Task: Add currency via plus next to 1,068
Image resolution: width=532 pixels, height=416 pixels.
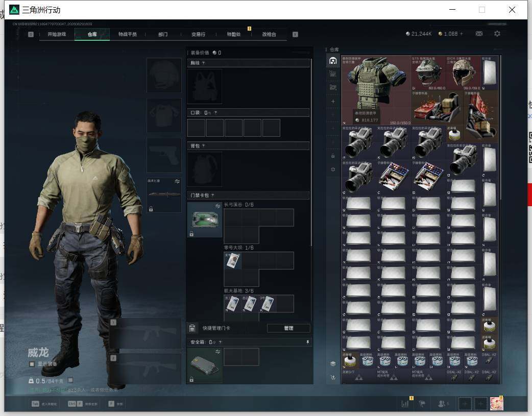Action: 462,34
